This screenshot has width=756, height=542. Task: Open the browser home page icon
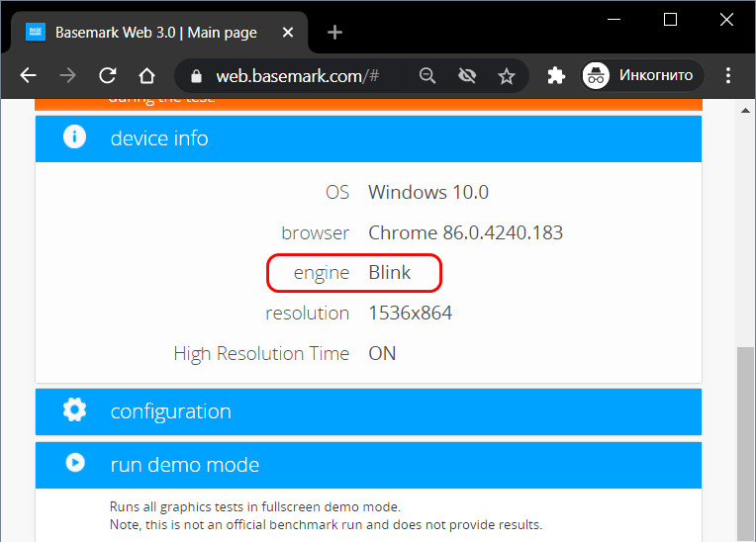point(146,75)
